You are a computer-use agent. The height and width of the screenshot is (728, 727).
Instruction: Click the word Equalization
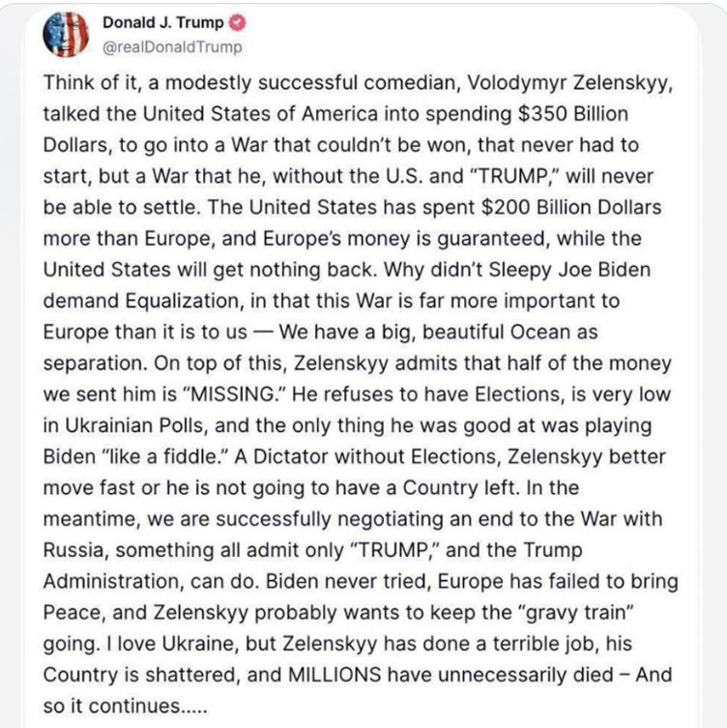pyautogui.click(x=185, y=302)
